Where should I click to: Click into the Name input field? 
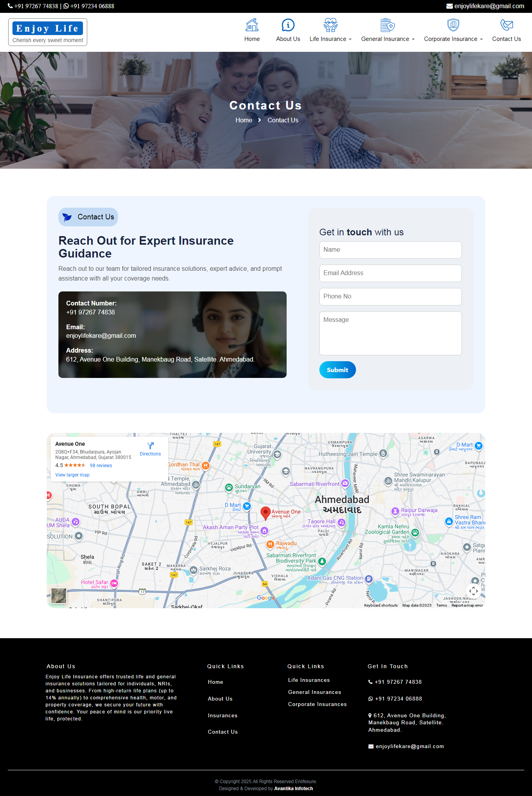[x=390, y=250]
